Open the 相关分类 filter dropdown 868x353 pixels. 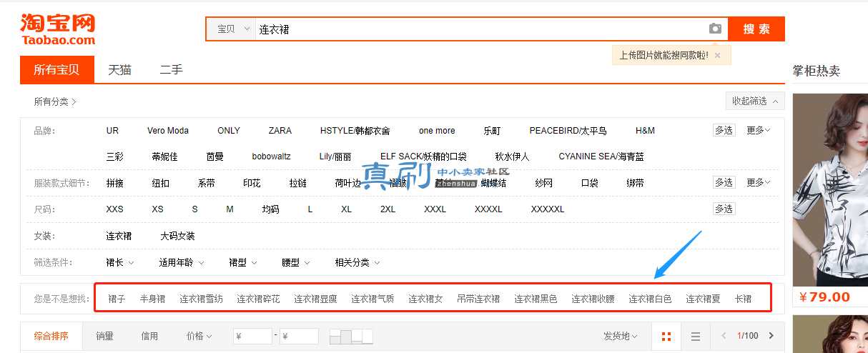(x=357, y=262)
